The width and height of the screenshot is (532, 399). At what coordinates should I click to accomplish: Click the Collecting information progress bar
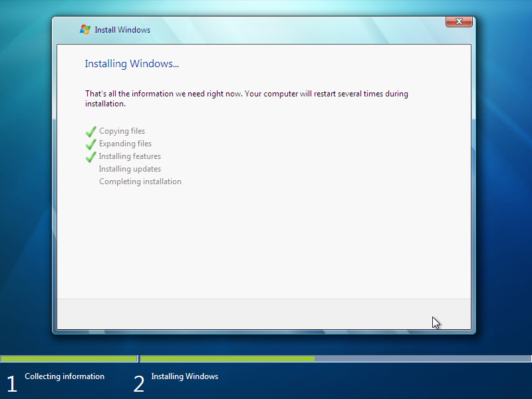tap(69, 358)
